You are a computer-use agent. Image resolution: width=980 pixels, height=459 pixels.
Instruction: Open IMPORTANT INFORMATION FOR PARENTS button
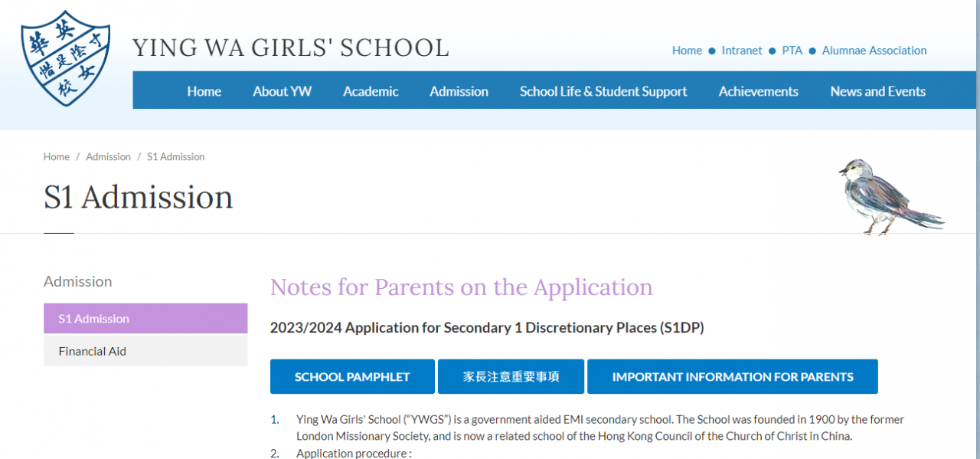[733, 377]
